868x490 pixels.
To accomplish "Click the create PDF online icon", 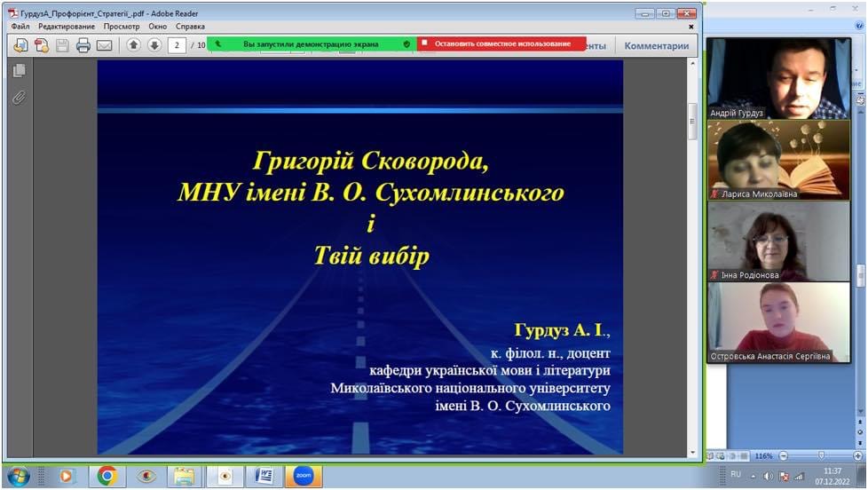I will tap(42, 45).
